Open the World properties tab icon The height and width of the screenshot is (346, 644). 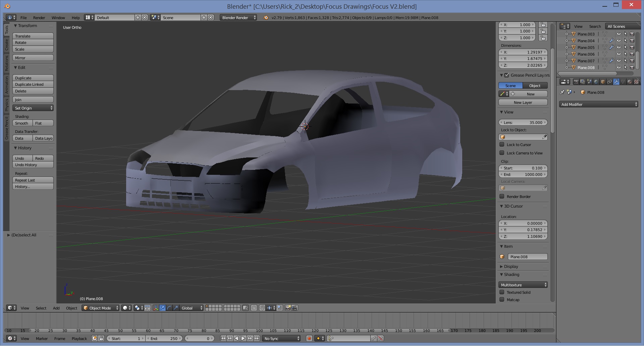pos(596,82)
